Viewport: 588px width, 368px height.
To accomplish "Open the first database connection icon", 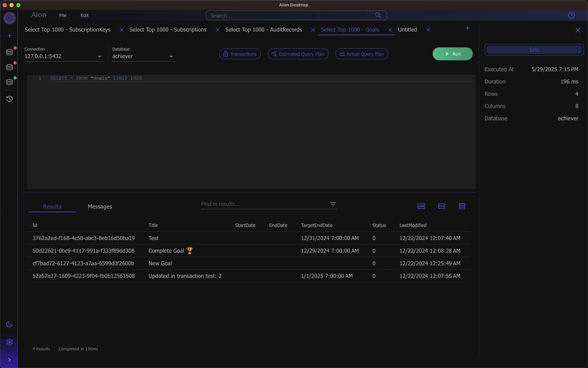I will 10,52.
